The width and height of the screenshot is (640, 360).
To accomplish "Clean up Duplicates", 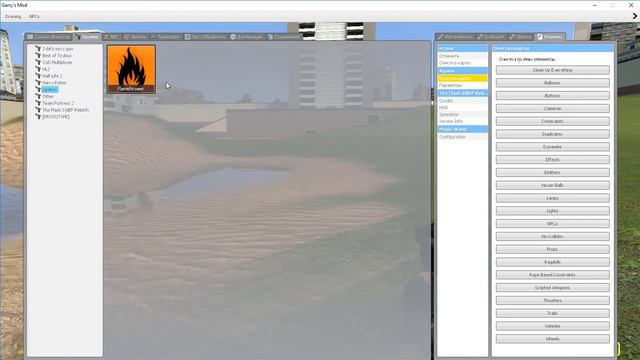I will pyautogui.click(x=553, y=134).
